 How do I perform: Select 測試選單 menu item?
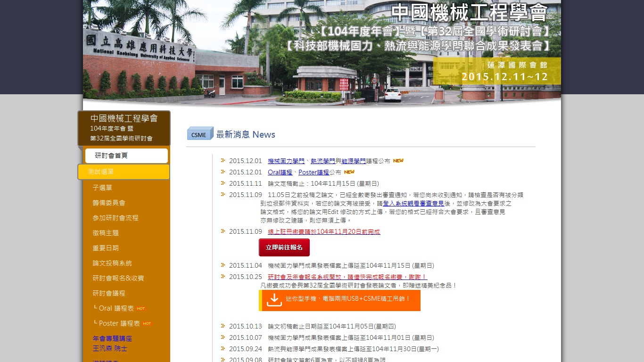coord(124,172)
